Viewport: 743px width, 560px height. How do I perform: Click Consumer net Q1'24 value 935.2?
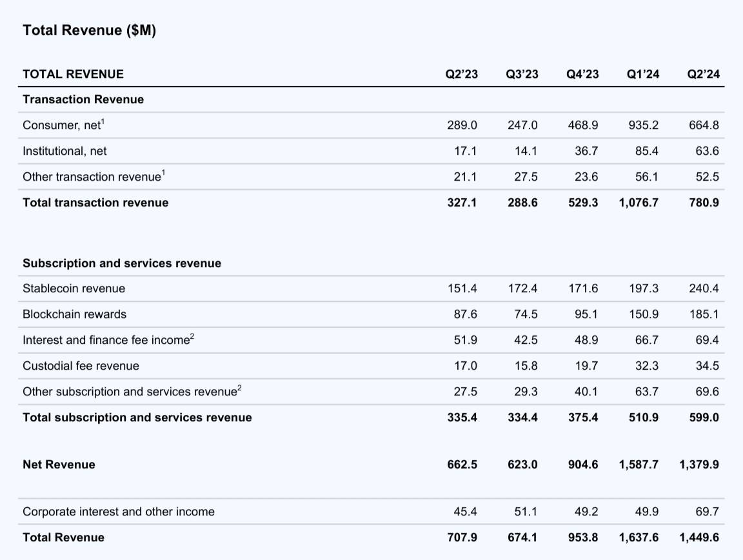[644, 125]
